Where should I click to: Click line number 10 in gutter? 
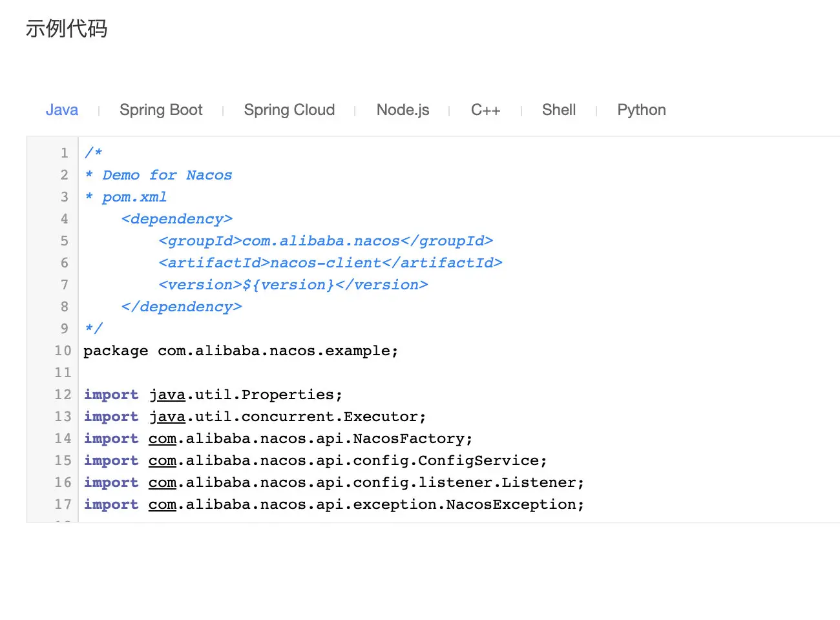pos(63,351)
